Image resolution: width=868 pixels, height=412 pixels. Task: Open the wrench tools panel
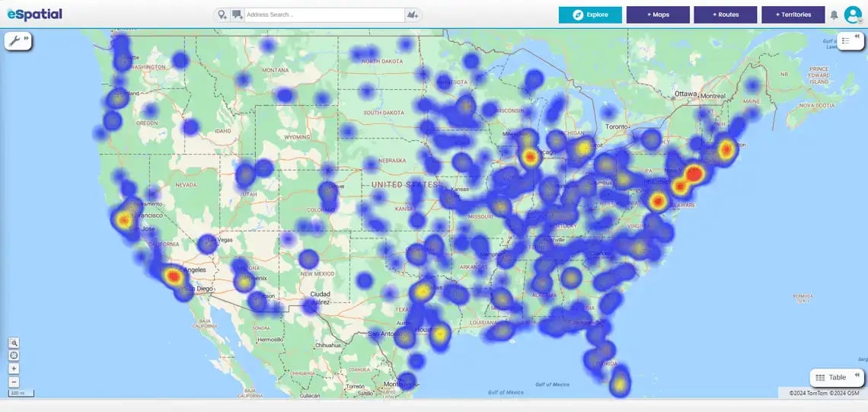(x=15, y=41)
